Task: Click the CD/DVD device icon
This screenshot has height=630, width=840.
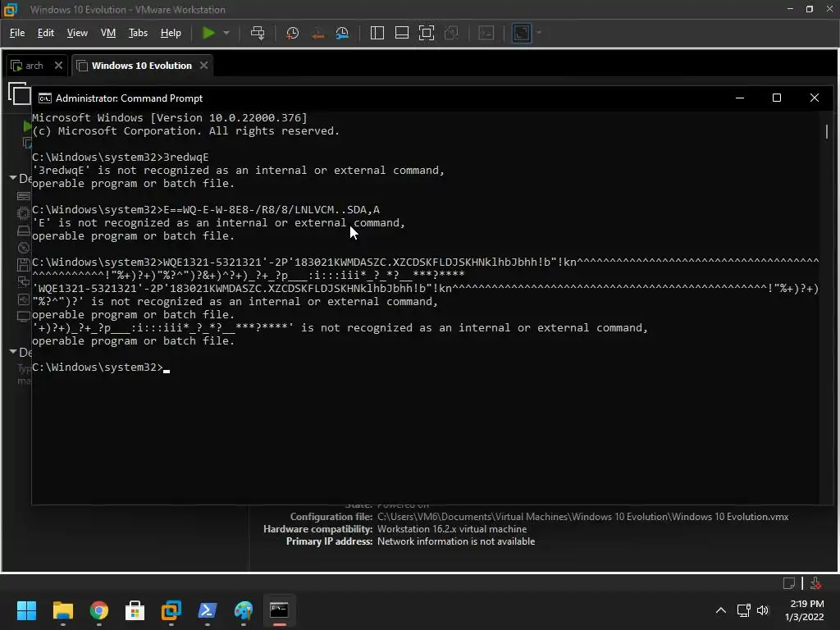Action: [24, 248]
